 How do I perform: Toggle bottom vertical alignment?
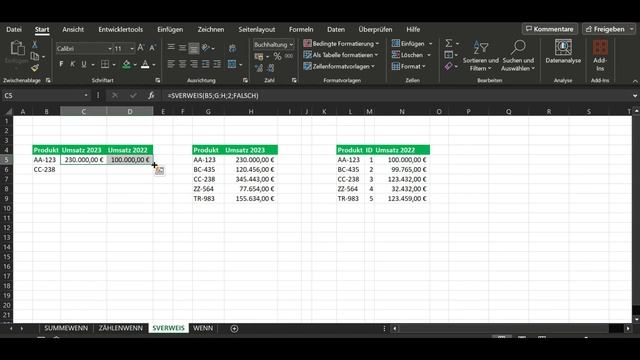coord(194,48)
